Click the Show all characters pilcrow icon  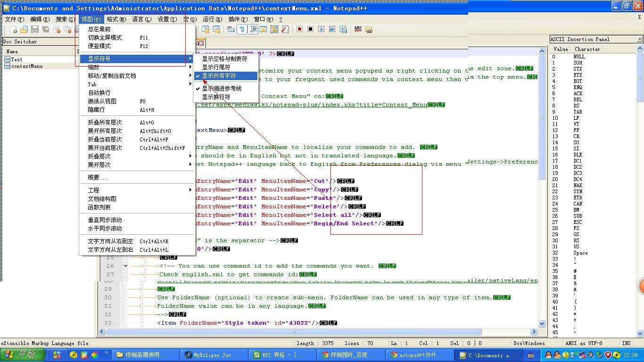click(x=242, y=29)
